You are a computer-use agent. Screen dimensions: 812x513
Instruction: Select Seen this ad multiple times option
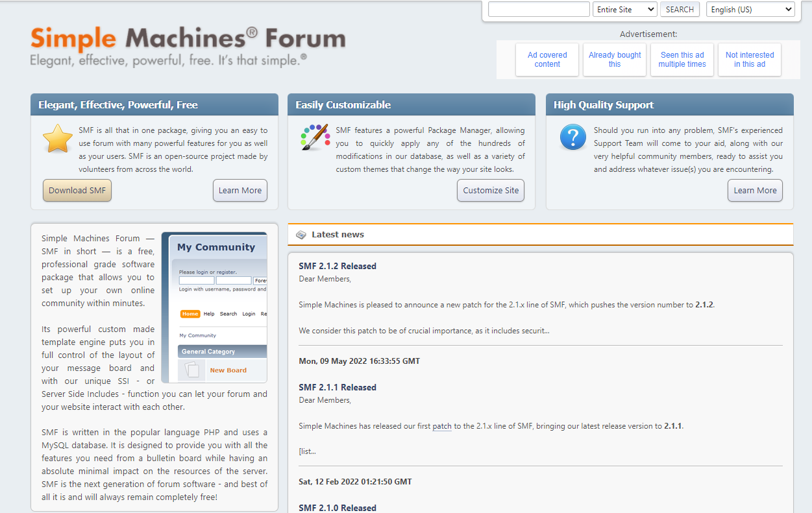click(x=682, y=60)
